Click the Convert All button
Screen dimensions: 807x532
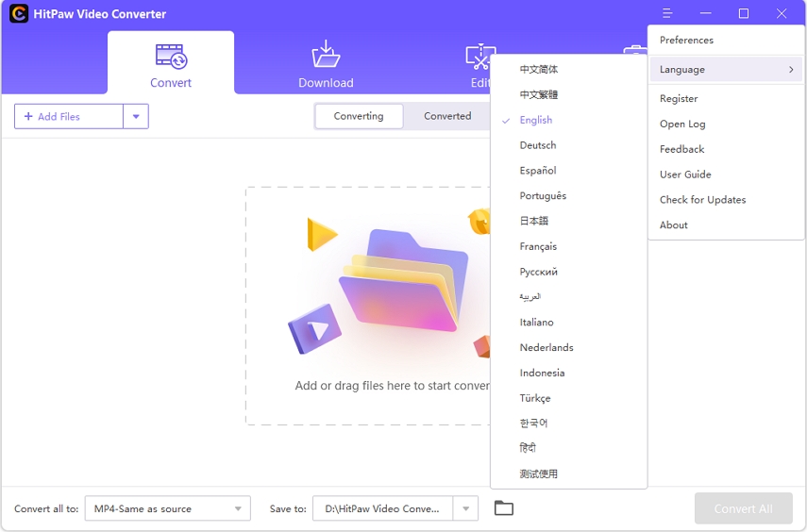coord(743,508)
